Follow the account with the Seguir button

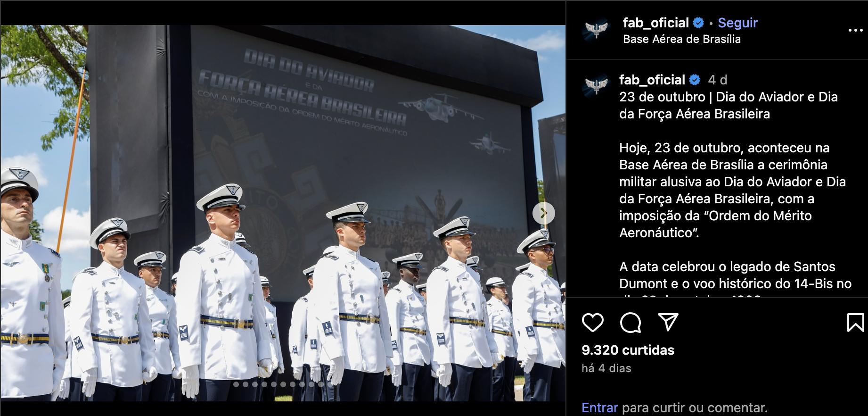737,23
